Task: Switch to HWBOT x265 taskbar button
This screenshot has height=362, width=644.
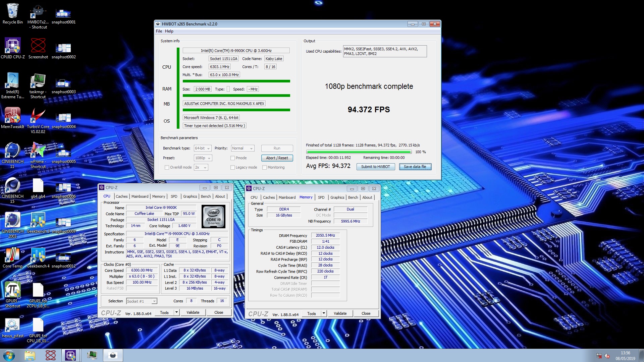Action: pos(113,355)
